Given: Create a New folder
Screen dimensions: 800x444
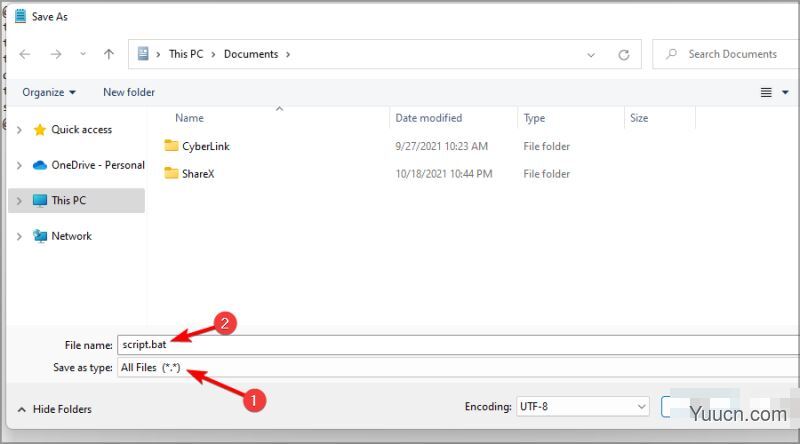Looking at the screenshot, I should [x=129, y=92].
